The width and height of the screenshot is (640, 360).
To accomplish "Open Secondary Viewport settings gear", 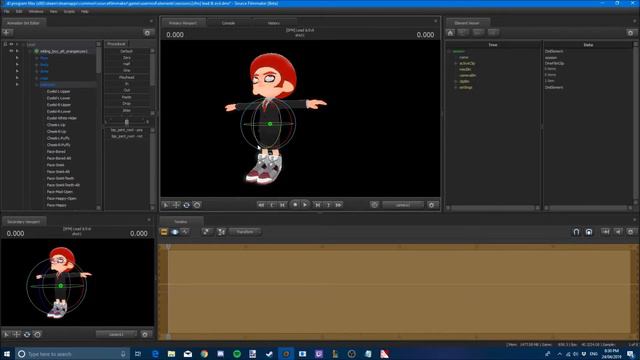I will click(x=145, y=334).
